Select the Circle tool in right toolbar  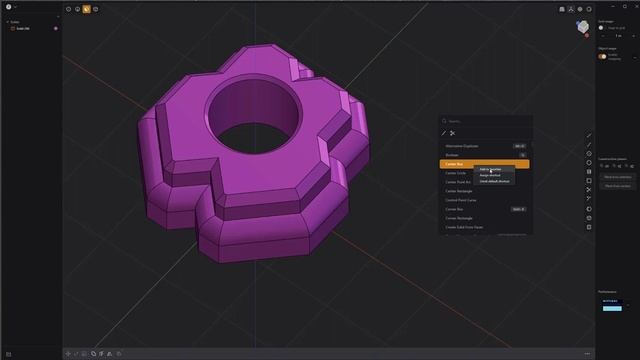click(589, 162)
